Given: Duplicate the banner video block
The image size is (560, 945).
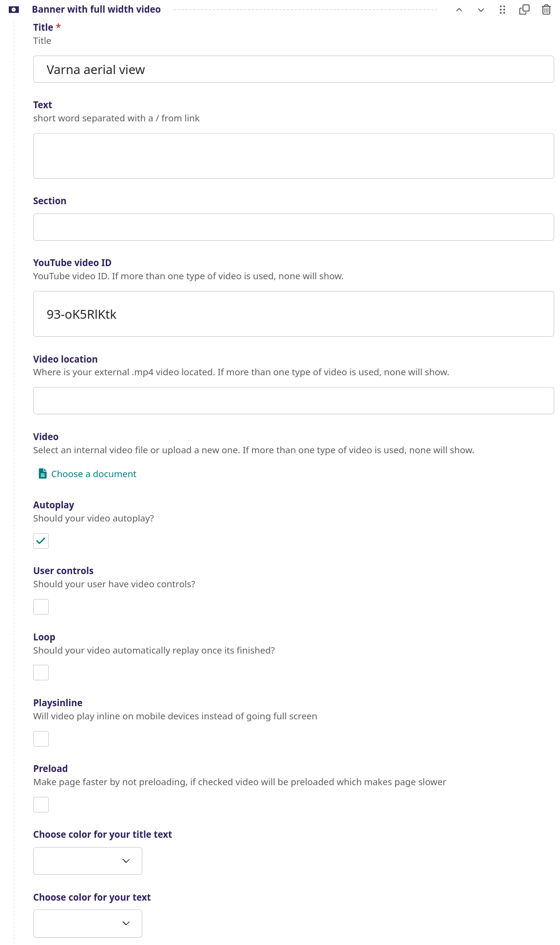Looking at the screenshot, I should pyautogui.click(x=524, y=10).
